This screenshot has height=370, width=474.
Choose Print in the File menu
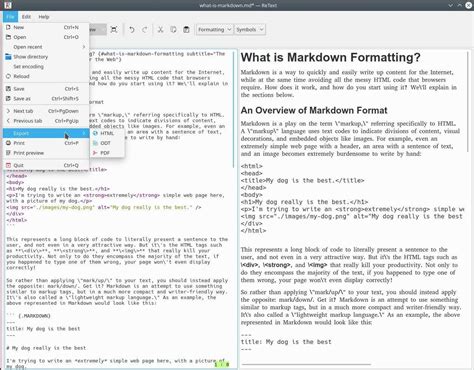pyautogui.click(x=46, y=143)
